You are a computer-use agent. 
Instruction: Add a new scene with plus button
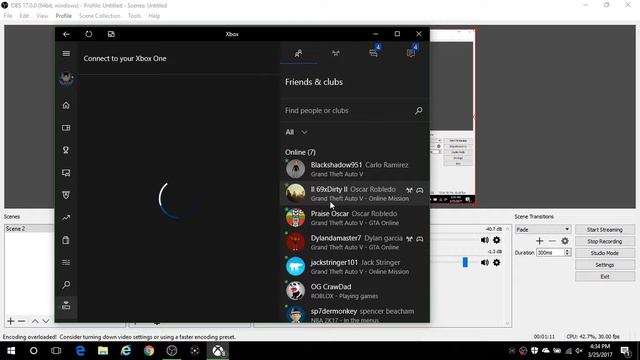click(x=11, y=321)
